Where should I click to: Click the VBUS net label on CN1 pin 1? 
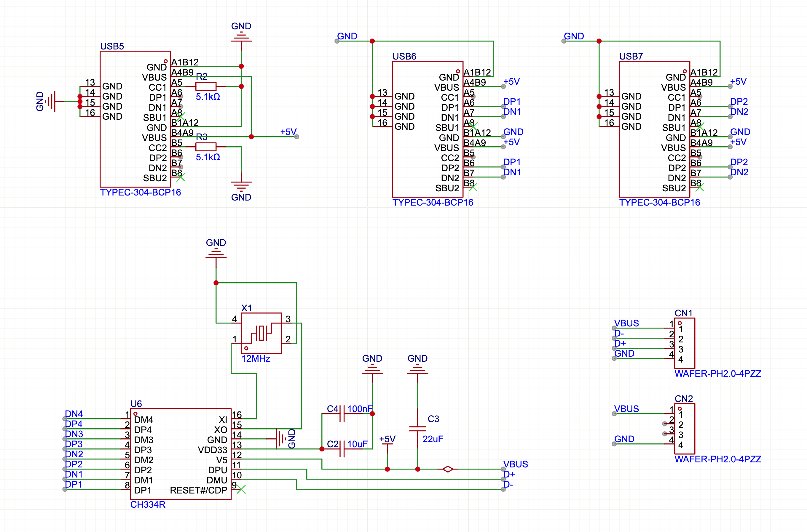coord(626,323)
